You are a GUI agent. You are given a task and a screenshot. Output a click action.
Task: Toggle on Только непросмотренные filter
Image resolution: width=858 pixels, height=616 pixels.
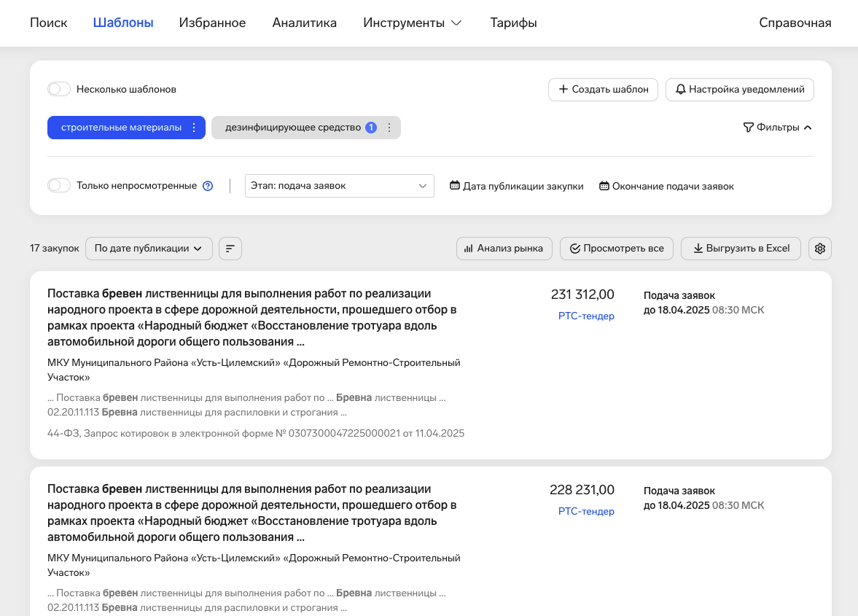[58, 185]
